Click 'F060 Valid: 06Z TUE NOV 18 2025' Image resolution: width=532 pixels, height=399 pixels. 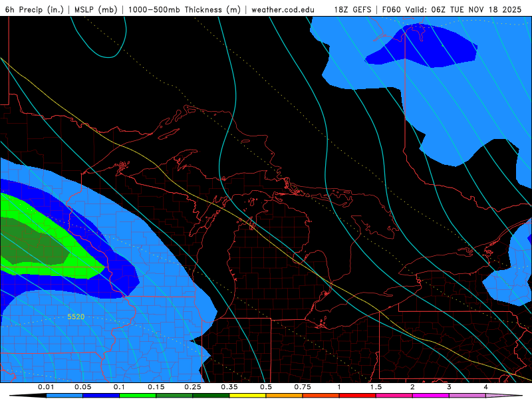click(x=452, y=9)
